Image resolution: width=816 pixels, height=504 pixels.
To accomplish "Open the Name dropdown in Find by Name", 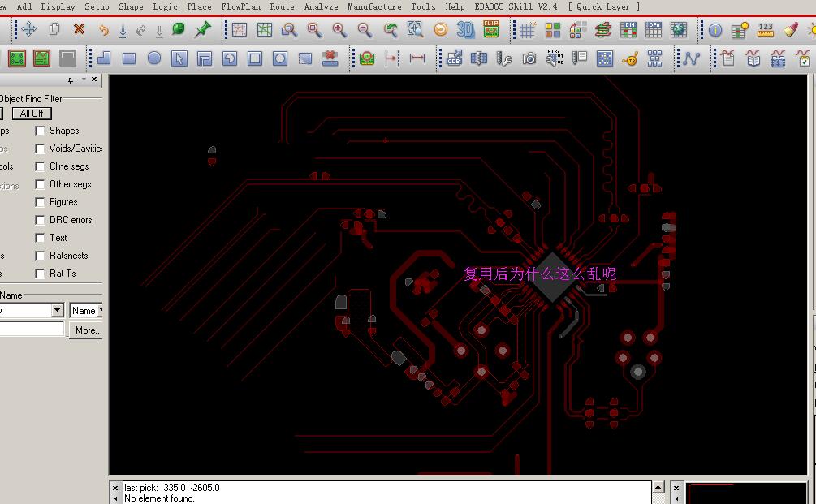I will (x=86, y=311).
